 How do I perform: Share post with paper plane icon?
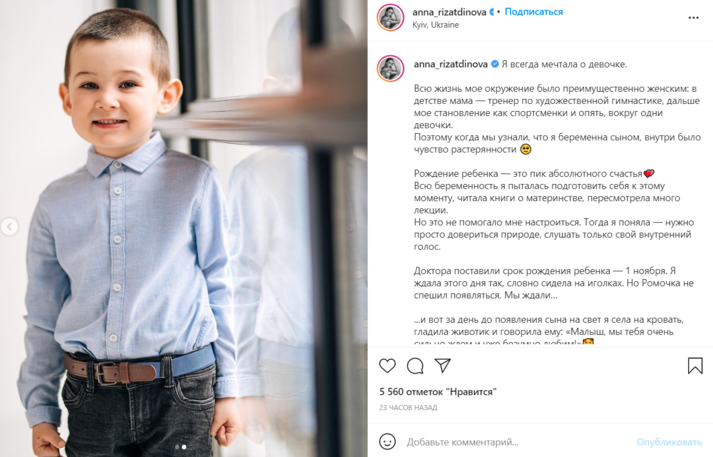click(x=442, y=365)
